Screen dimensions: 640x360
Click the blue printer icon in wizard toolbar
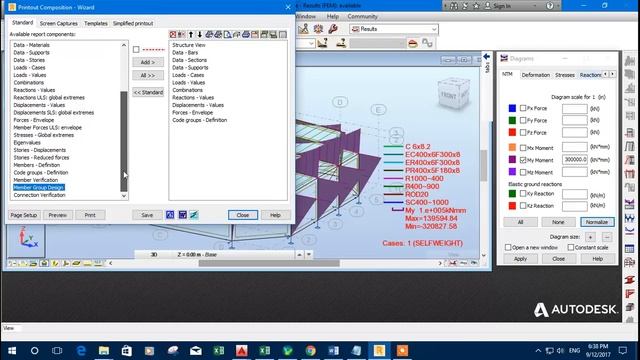pyautogui.click(x=246, y=35)
